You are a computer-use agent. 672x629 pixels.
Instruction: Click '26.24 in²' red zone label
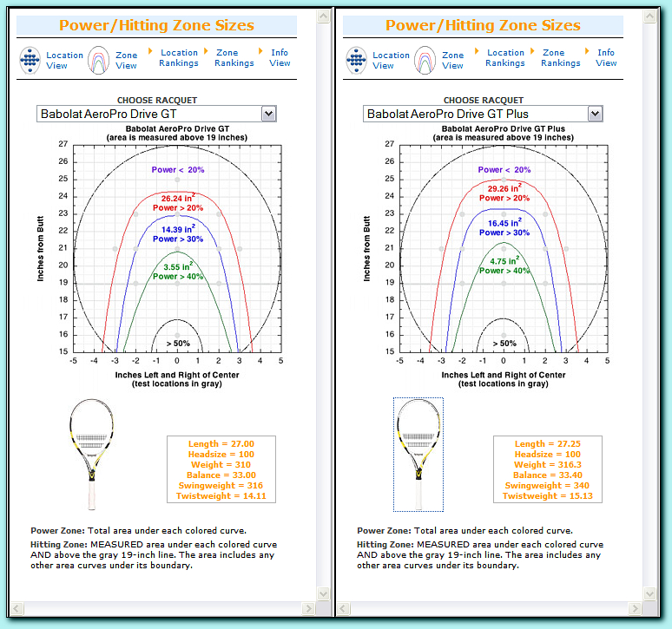pos(178,199)
